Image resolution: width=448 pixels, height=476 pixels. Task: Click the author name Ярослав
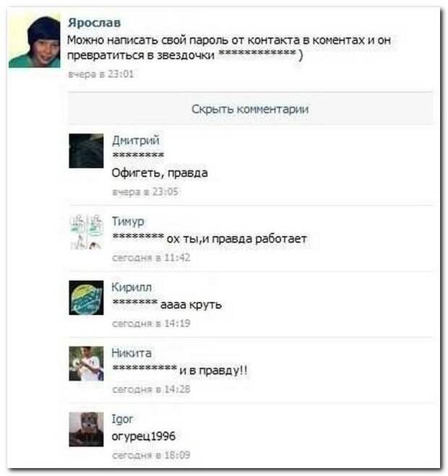[x=94, y=22]
